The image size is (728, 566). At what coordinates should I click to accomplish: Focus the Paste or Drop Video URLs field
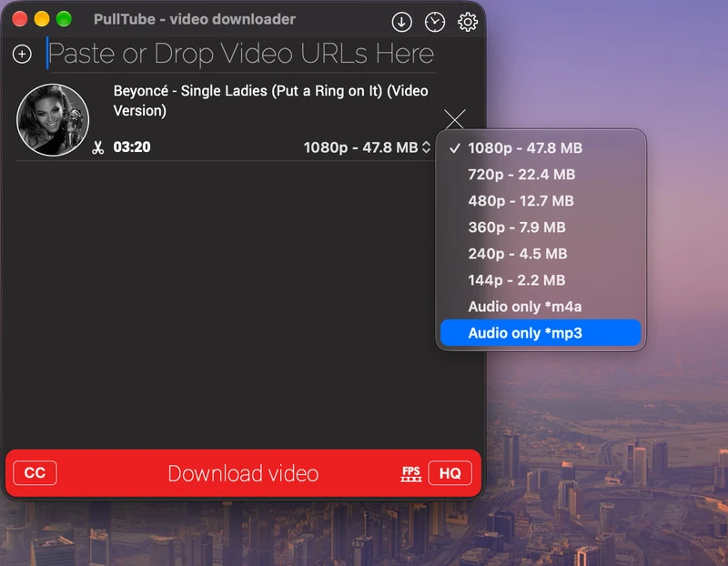click(x=241, y=54)
